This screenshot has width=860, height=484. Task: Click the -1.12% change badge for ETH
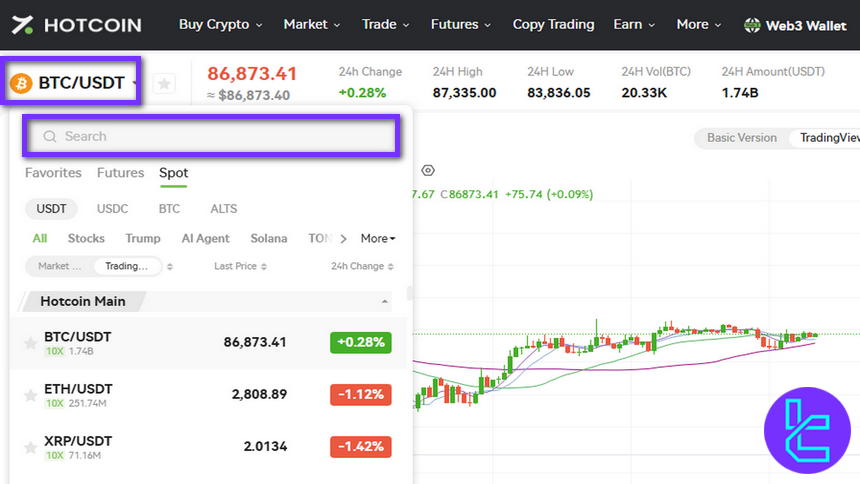tap(361, 395)
